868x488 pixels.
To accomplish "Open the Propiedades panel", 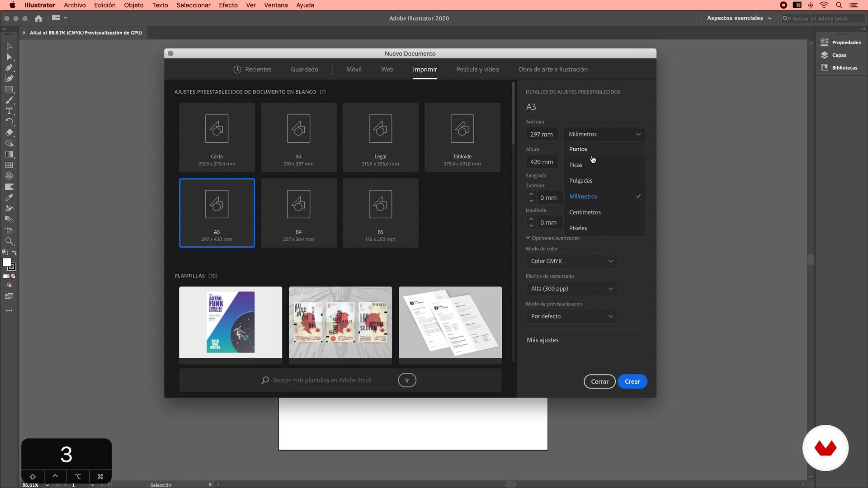I will point(841,42).
